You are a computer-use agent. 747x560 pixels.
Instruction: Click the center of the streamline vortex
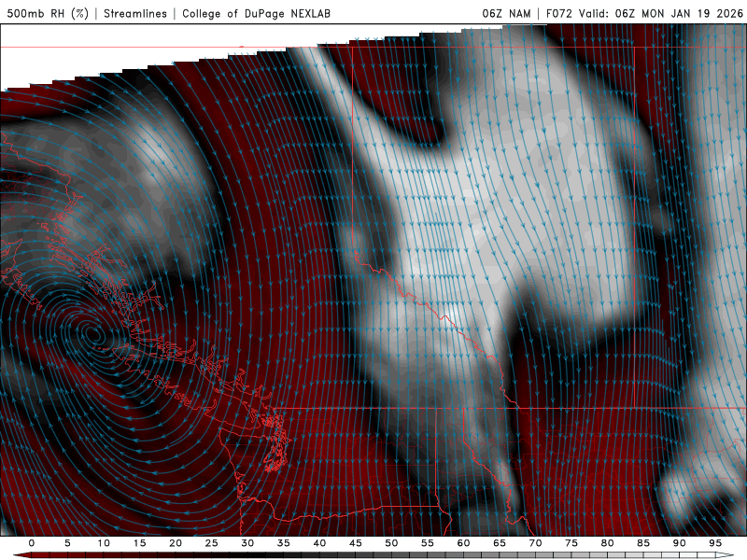pyautogui.click(x=96, y=335)
